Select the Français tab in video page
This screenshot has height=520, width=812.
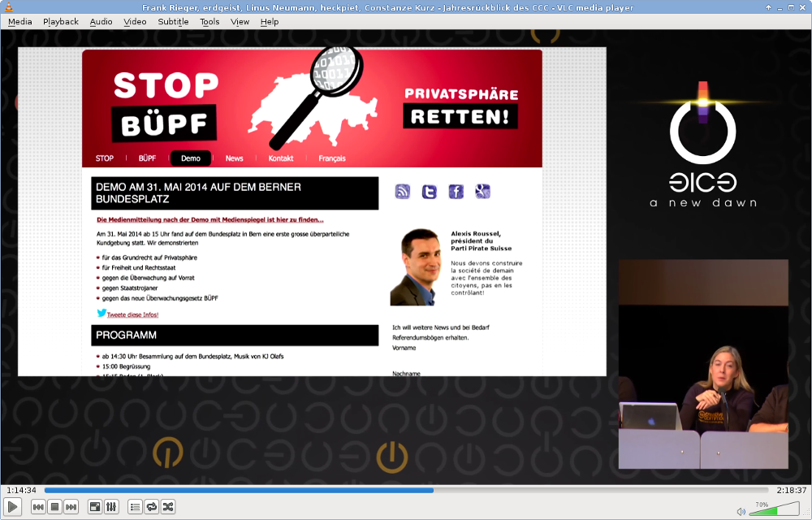(332, 158)
